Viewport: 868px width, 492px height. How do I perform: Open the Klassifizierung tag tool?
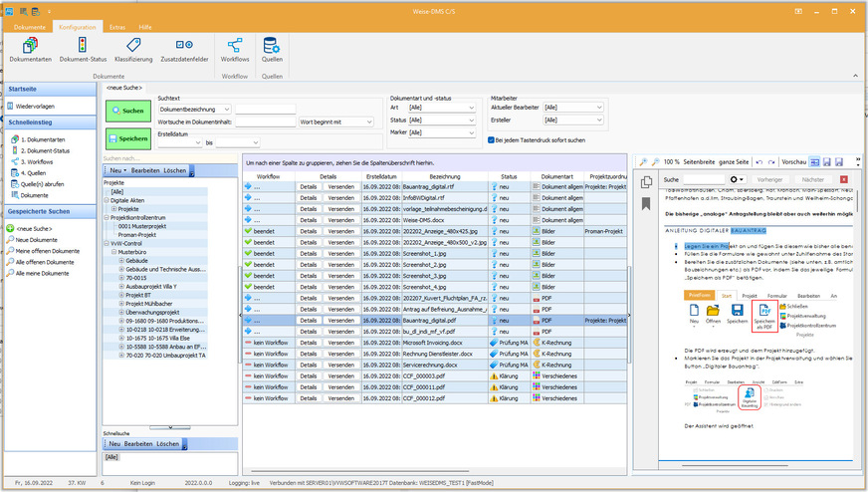pyautogui.click(x=133, y=47)
